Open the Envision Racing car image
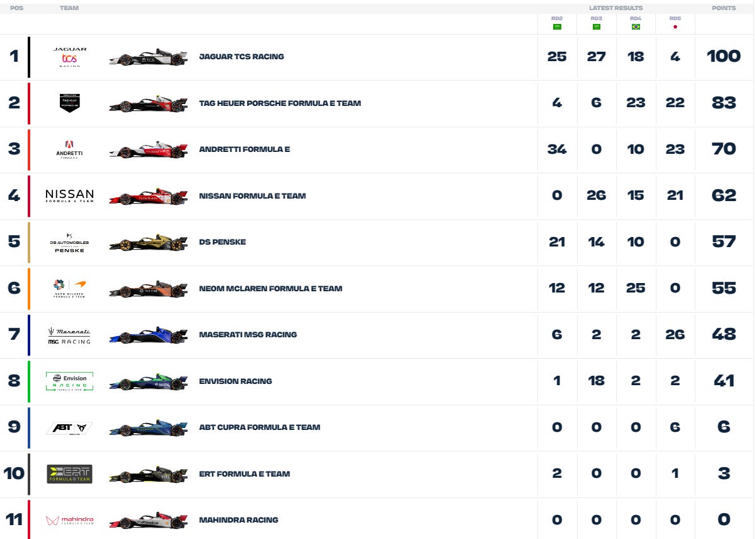 point(148,381)
